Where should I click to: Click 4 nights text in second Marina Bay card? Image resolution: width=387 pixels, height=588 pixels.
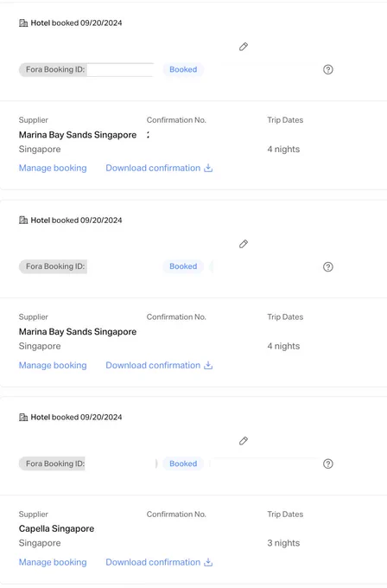tap(283, 346)
